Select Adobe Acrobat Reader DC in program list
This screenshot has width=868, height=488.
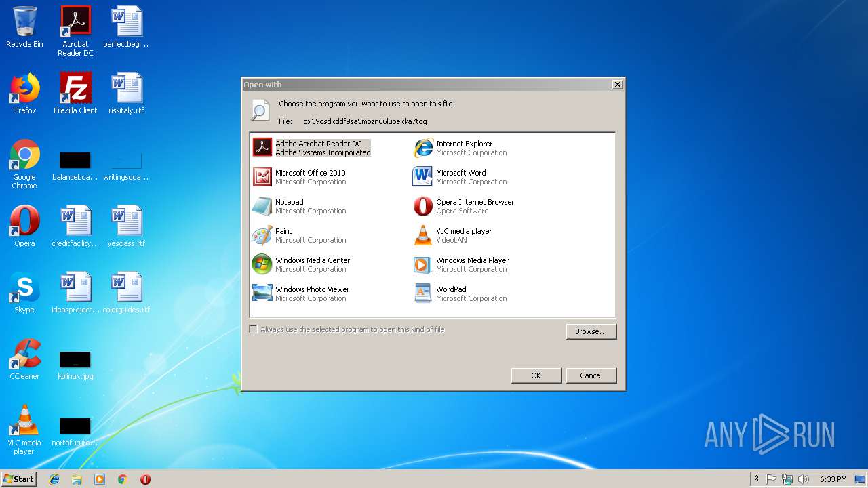tap(312, 148)
